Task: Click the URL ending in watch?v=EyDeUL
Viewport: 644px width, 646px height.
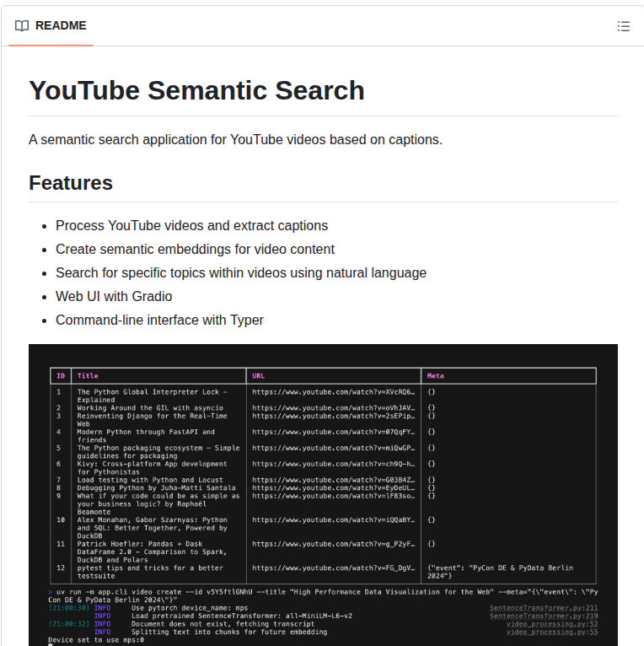Action: [334, 487]
